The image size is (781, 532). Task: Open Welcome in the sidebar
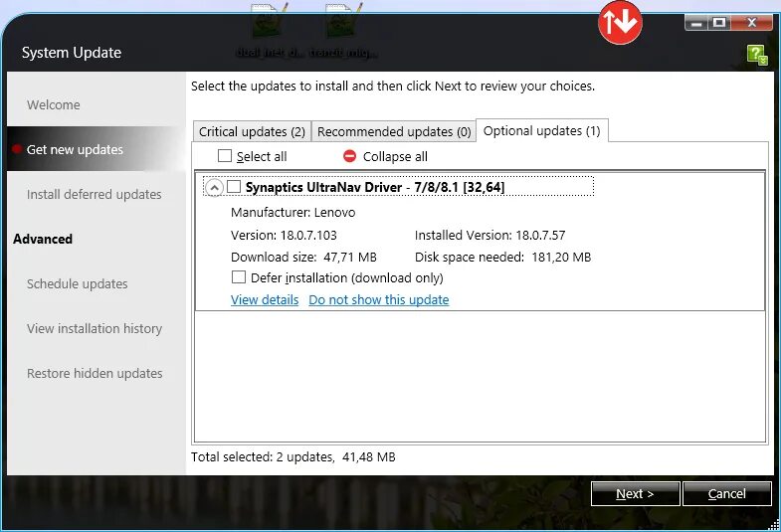(54, 105)
